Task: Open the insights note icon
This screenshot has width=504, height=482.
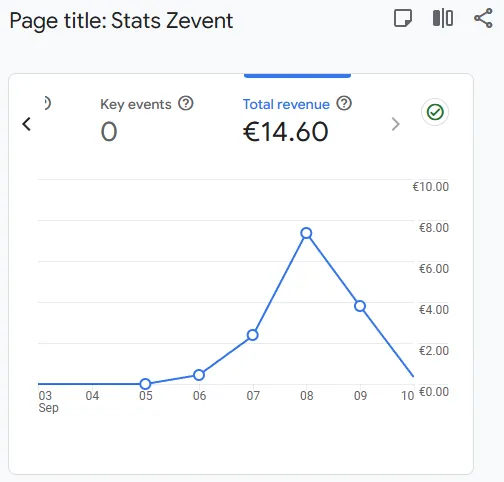Action: 403,18
